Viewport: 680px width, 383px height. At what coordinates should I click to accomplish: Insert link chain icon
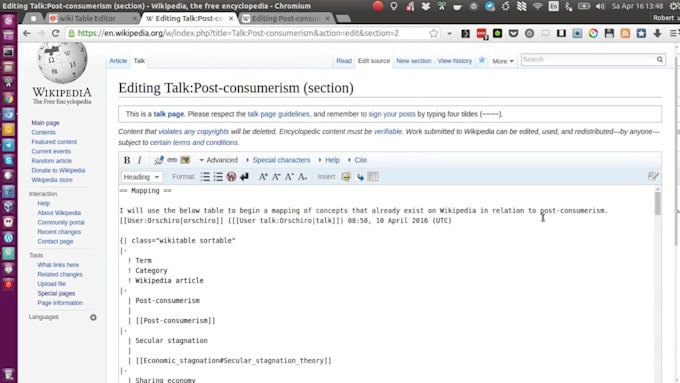(x=172, y=160)
